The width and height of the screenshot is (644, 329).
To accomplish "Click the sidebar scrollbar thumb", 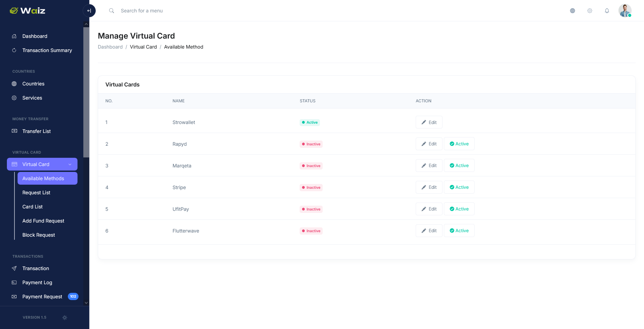I will (x=86, y=92).
